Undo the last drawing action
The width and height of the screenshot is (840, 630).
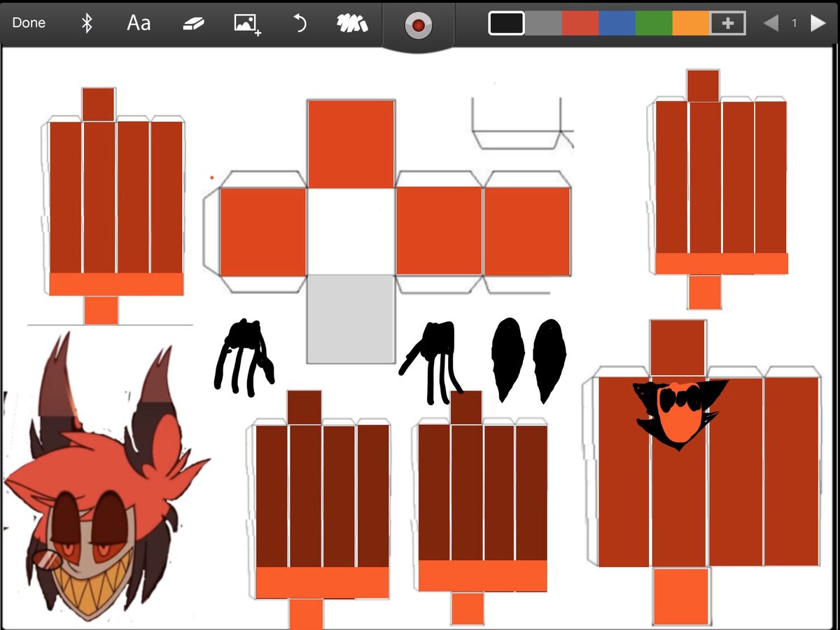300,23
